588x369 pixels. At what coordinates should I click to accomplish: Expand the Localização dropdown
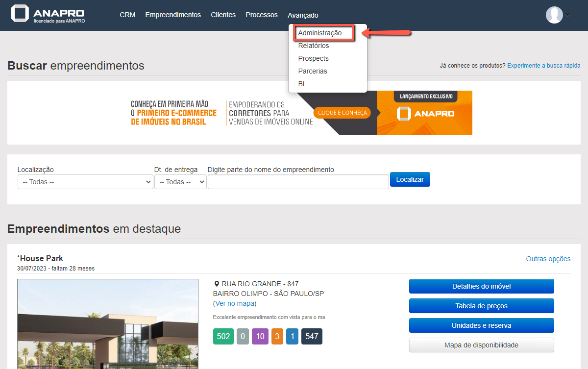(x=85, y=182)
